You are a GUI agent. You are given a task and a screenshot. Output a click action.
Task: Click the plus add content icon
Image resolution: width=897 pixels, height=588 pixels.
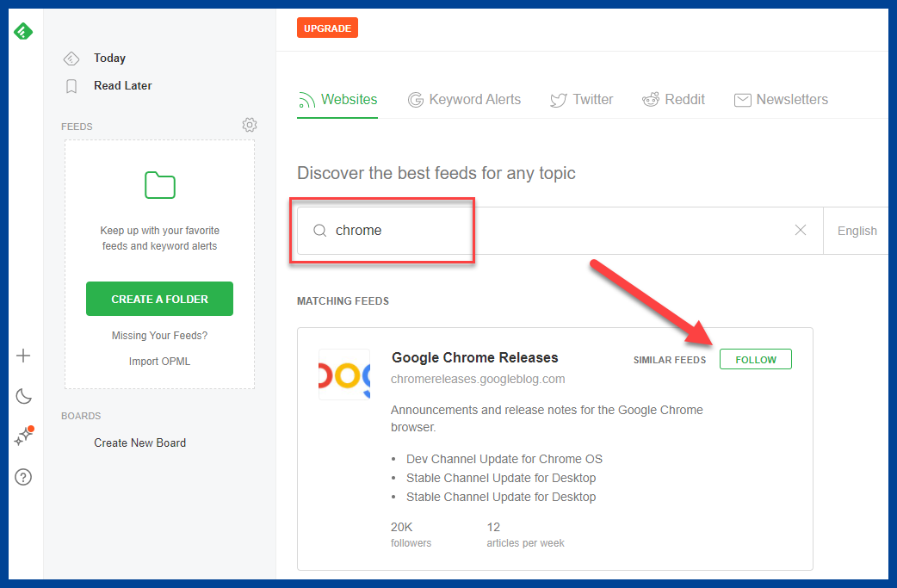(23, 356)
